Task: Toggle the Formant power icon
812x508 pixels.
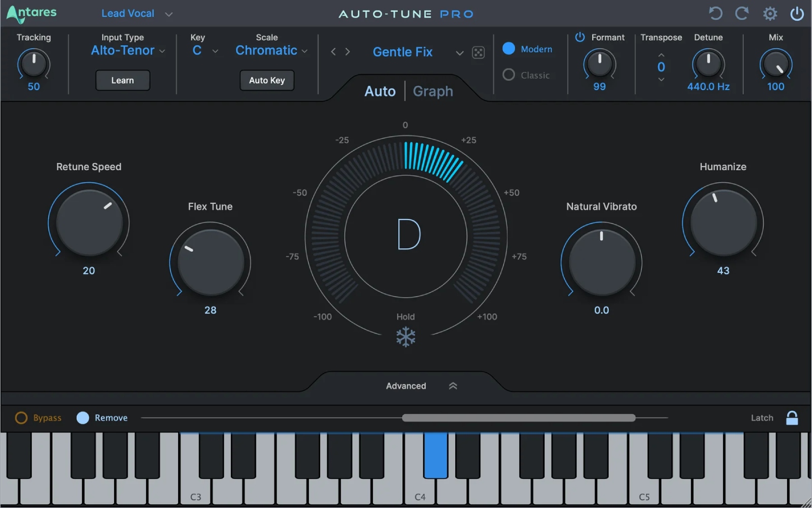Action: pos(579,37)
